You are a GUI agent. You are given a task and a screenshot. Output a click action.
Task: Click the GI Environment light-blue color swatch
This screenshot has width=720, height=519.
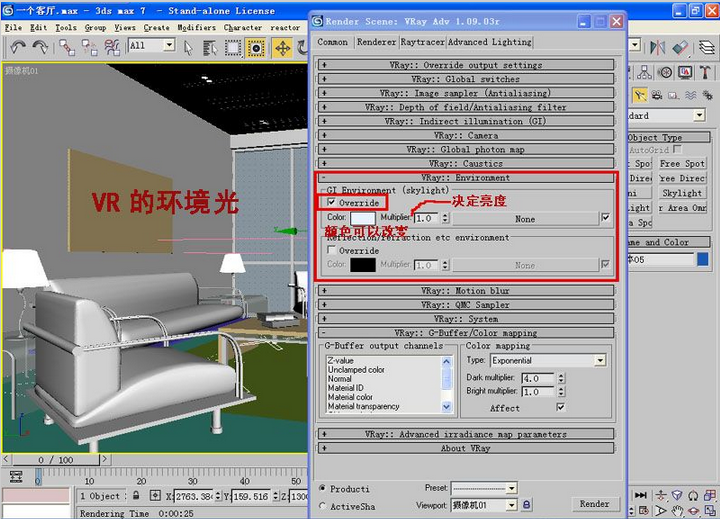point(363,218)
